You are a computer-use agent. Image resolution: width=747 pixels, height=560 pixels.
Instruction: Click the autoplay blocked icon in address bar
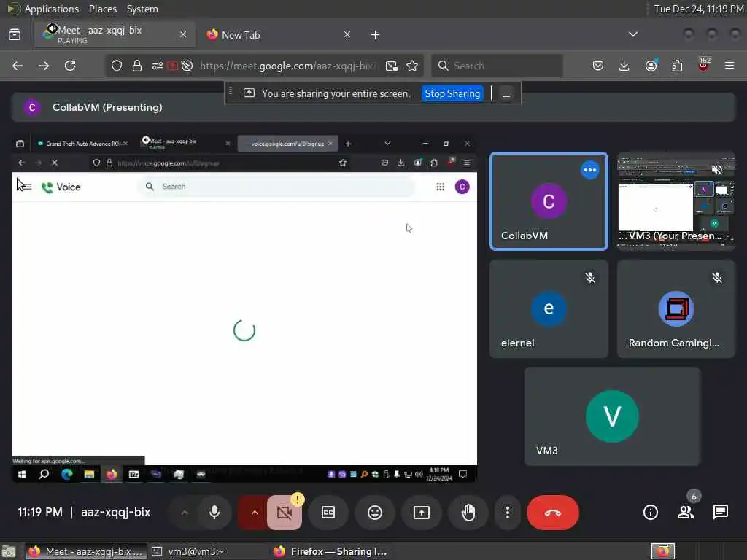click(187, 66)
